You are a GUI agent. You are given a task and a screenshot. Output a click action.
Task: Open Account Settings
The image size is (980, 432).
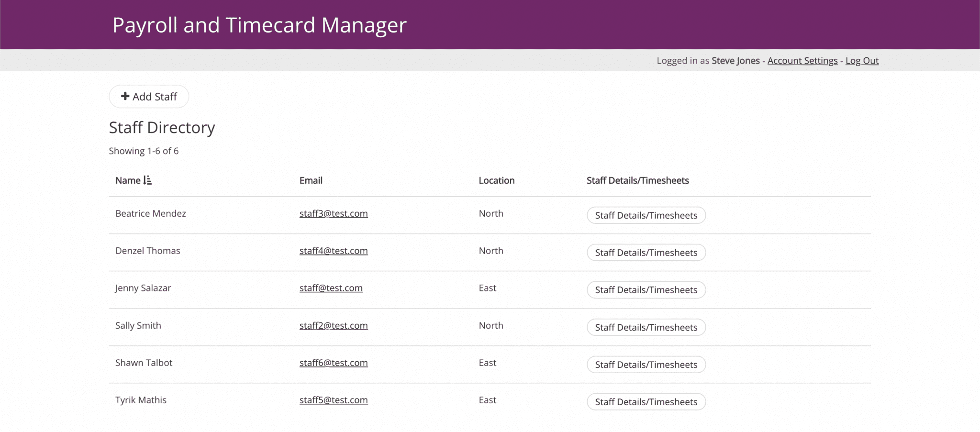(x=802, y=60)
